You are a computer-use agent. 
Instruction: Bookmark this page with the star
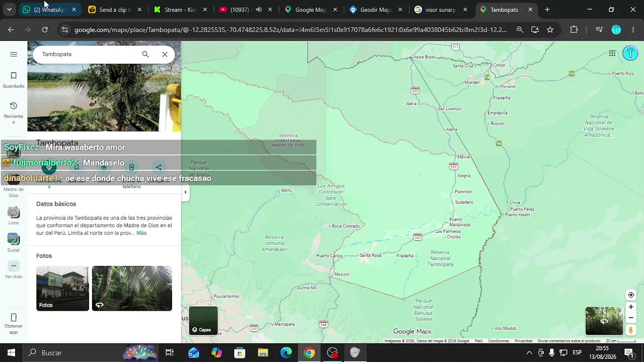pyautogui.click(x=550, y=30)
